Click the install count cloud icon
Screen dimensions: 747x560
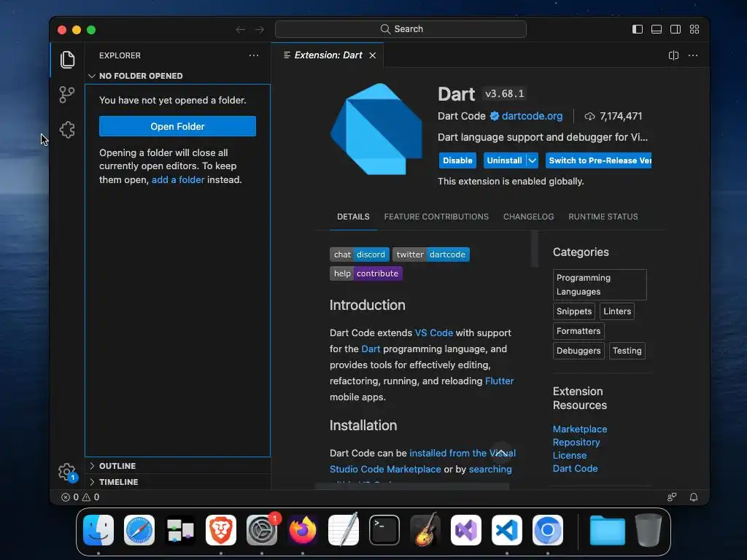point(589,116)
